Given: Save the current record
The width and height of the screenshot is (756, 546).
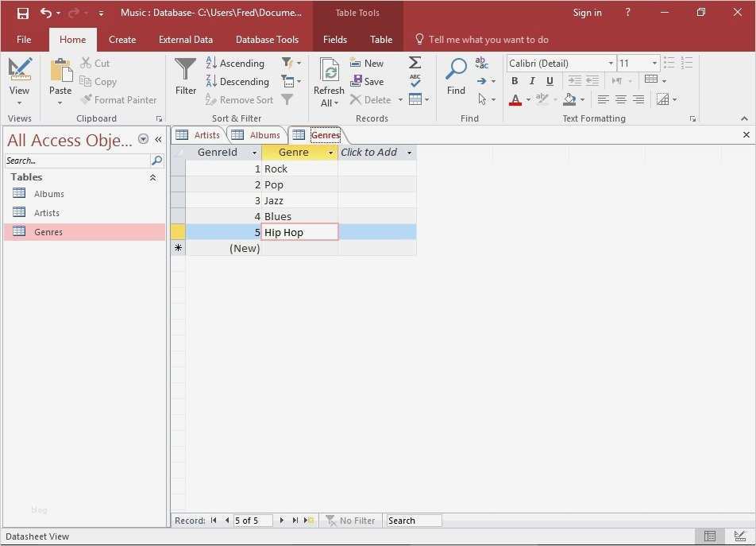Looking at the screenshot, I should 367,81.
